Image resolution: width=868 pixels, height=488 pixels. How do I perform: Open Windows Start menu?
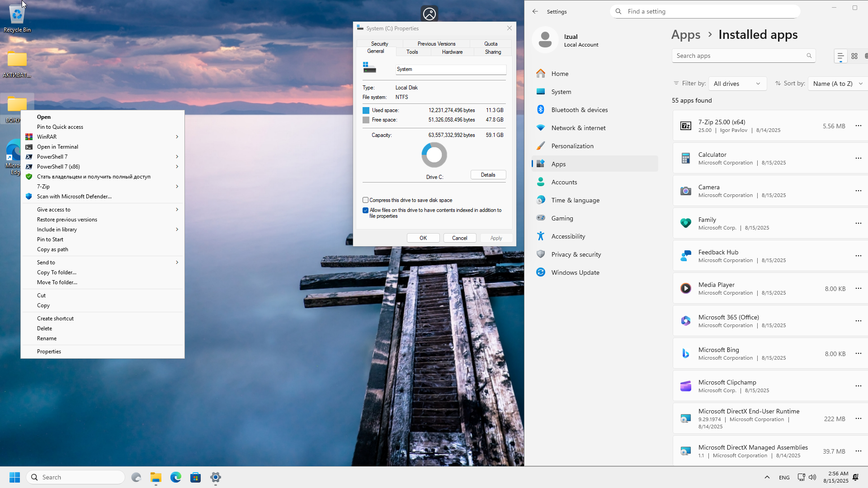(x=14, y=477)
